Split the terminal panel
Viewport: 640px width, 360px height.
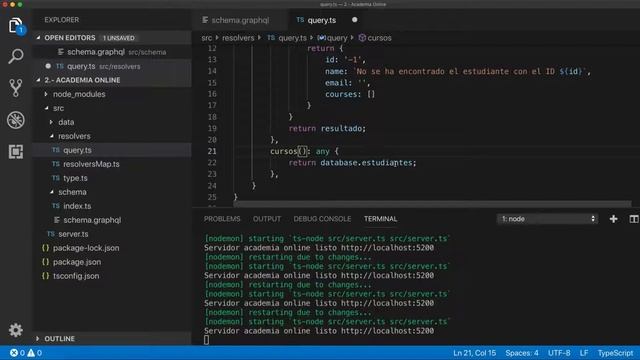coord(634,219)
